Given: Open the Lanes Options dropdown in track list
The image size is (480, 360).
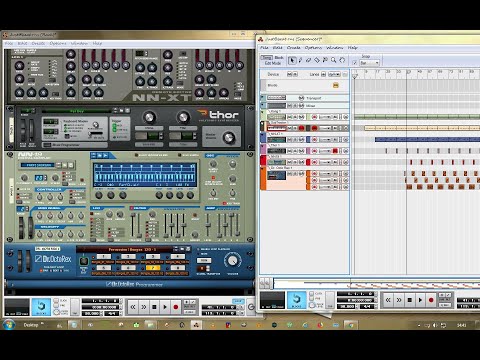Looking at the screenshot, I should pyautogui.click(x=334, y=74).
